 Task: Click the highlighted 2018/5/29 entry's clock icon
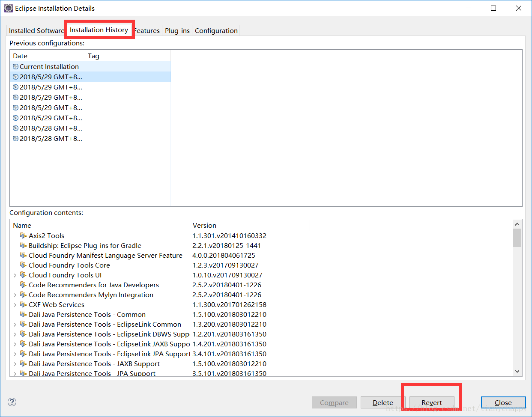coord(15,77)
